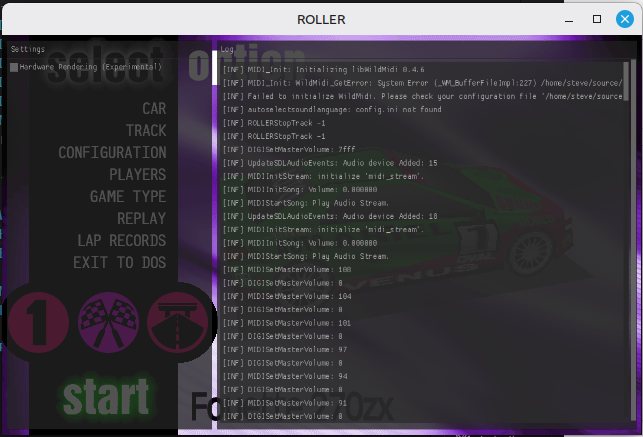The height and width of the screenshot is (437, 643).
Task: Select the CAR menu option
Action: pos(154,109)
